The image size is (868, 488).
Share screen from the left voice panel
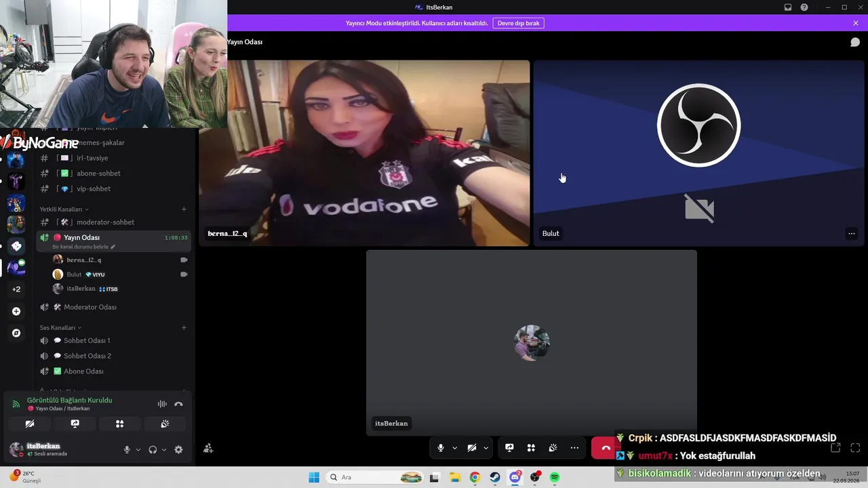(x=75, y=424)
